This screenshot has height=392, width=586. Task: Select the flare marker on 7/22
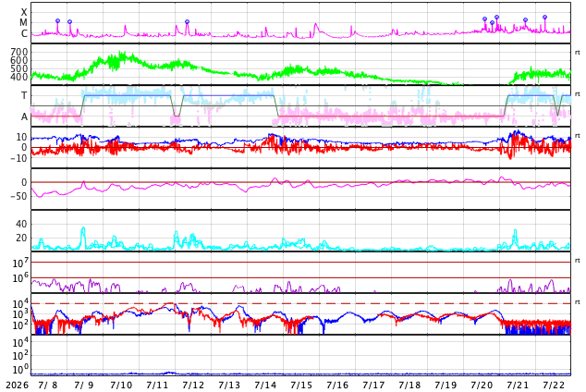tap(544, 18)
